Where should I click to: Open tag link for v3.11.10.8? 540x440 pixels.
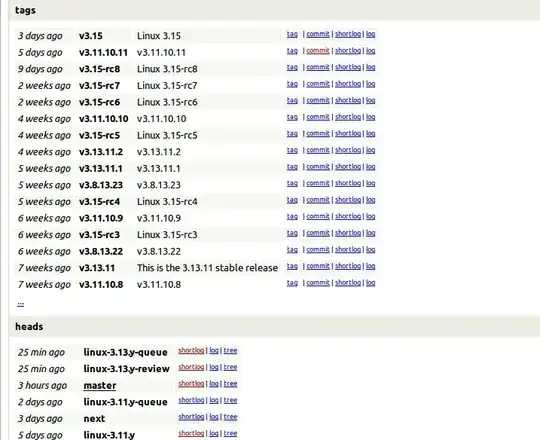click(292, 283)
